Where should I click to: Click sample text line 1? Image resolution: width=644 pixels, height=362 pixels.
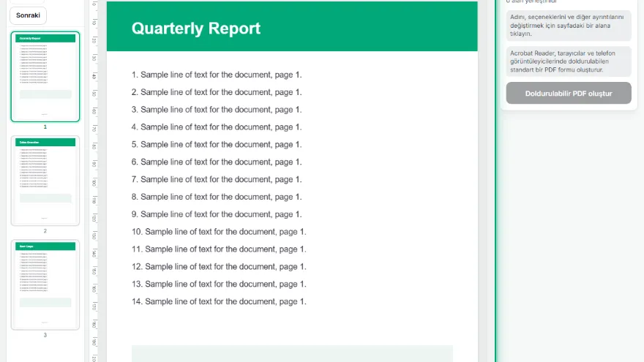[217, 75]
